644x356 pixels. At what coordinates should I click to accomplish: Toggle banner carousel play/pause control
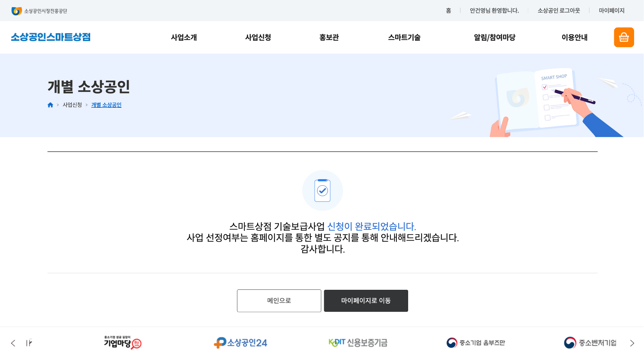pos(29,343)
